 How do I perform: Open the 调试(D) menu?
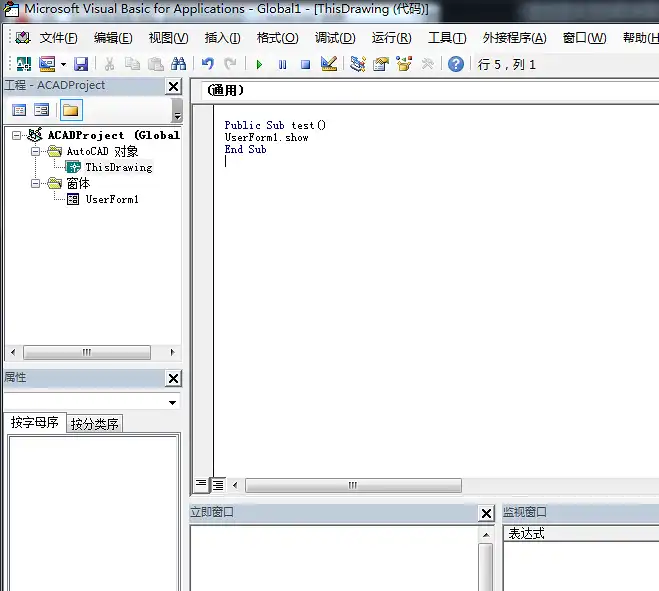tap(335, 38)
